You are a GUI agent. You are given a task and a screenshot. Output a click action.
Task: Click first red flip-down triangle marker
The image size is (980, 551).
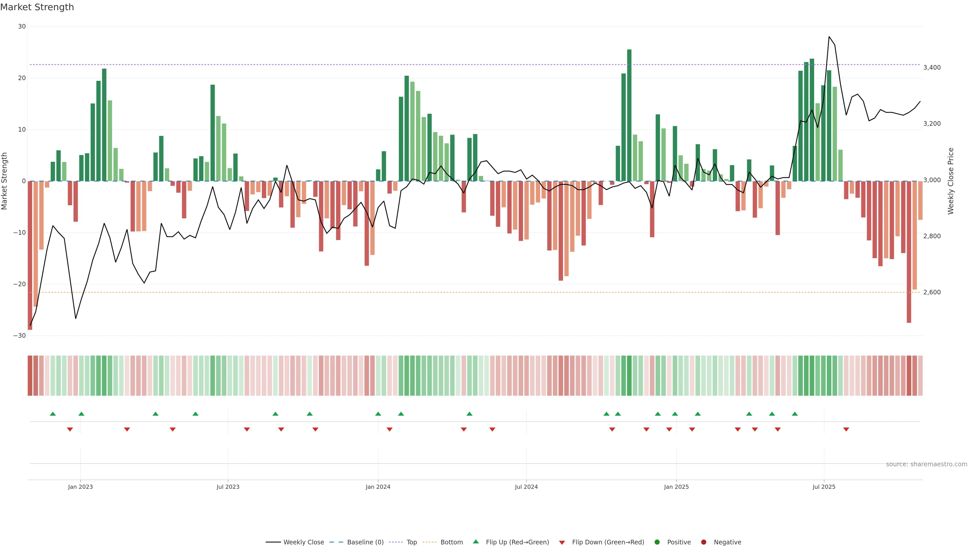pos(70,429)
